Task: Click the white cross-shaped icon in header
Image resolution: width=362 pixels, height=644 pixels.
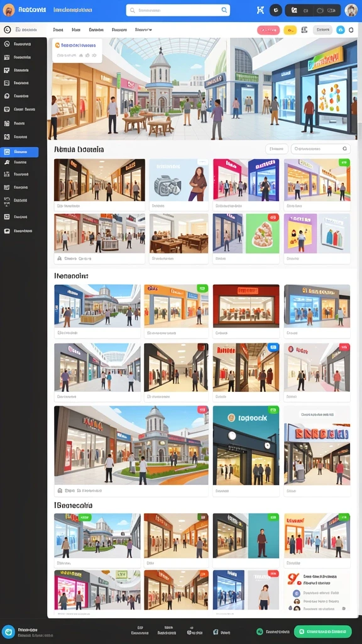Action: tap(260, 10)
